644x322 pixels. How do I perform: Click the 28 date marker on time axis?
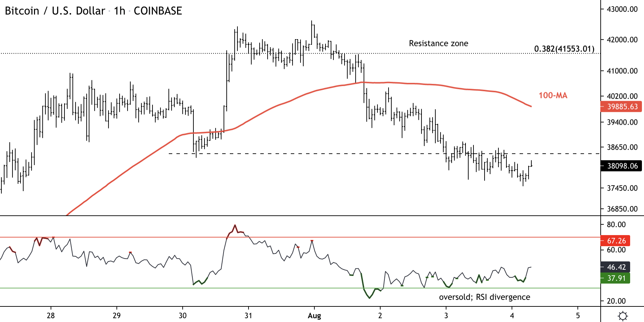(x=51, y=315)
